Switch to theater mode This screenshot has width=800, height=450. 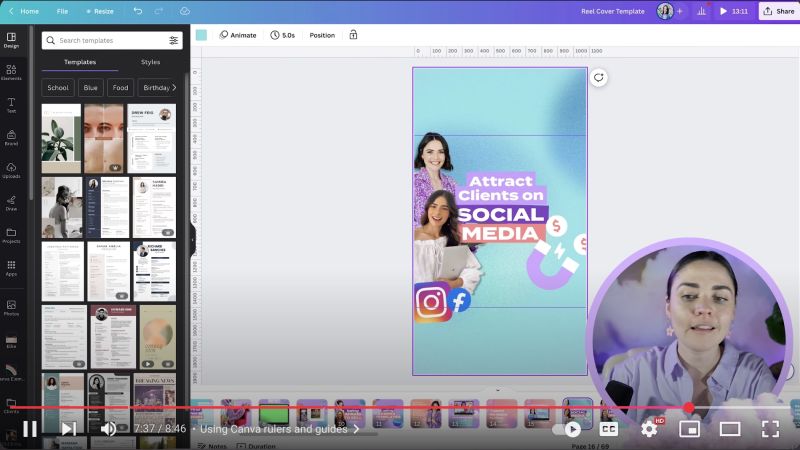pos(730,430)
